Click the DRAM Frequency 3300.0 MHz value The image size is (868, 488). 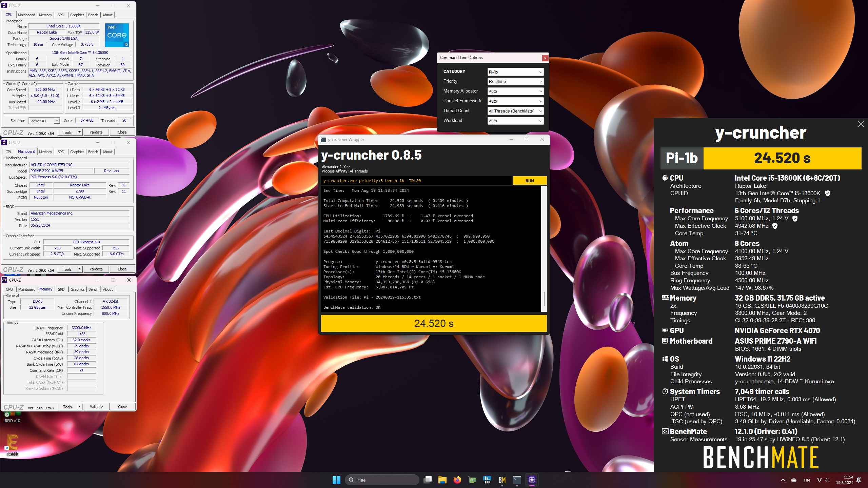(x=81, y=328)
